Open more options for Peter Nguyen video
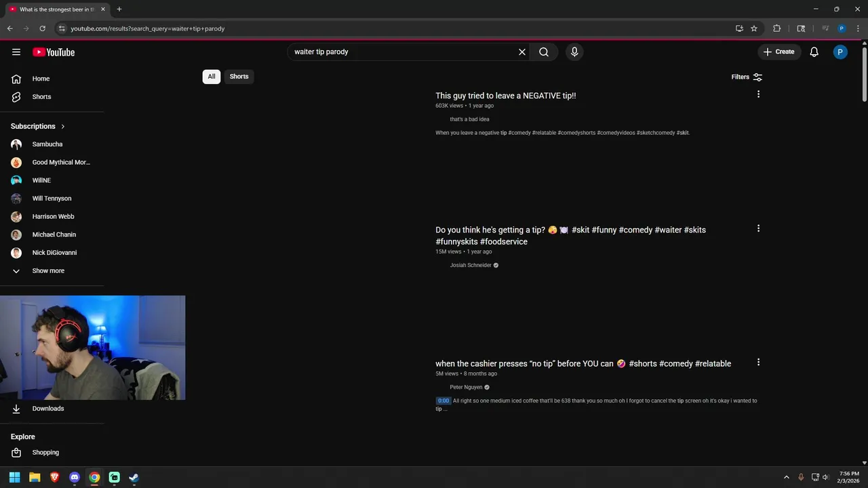868x488 pixels. pyautogui.click(x=758, y=363)
